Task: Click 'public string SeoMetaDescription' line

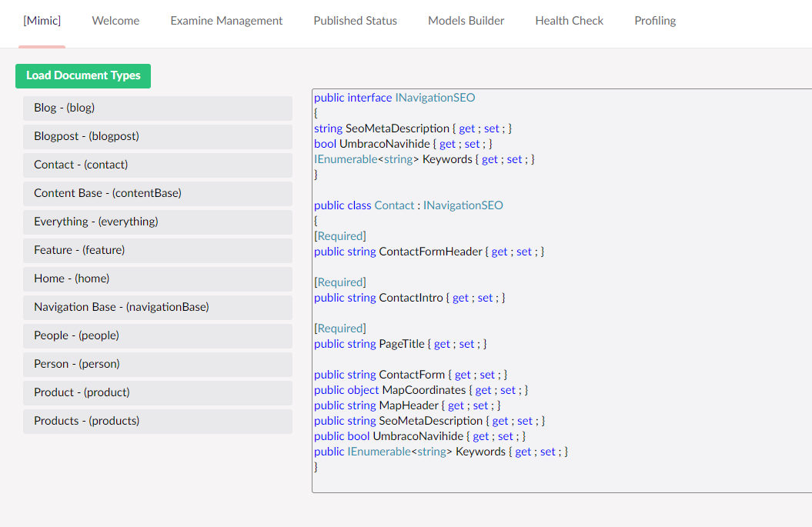Action: (x=429, y=421)
